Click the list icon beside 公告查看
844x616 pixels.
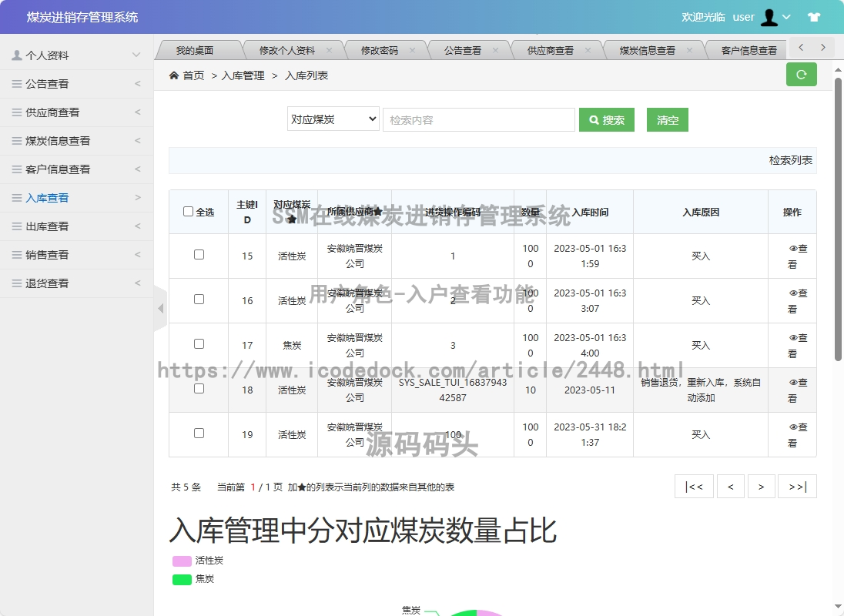17,84
